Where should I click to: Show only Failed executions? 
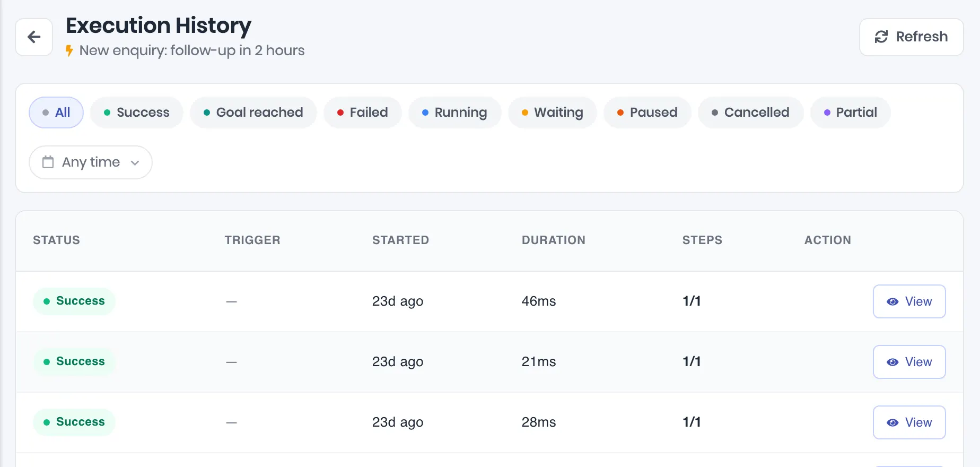click(363, 113)
